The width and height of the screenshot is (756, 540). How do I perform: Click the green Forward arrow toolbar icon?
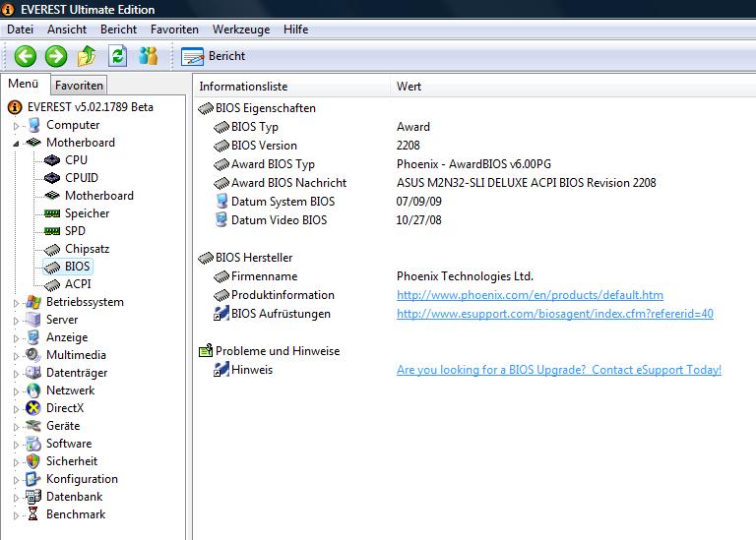click(x=56, y=56)
